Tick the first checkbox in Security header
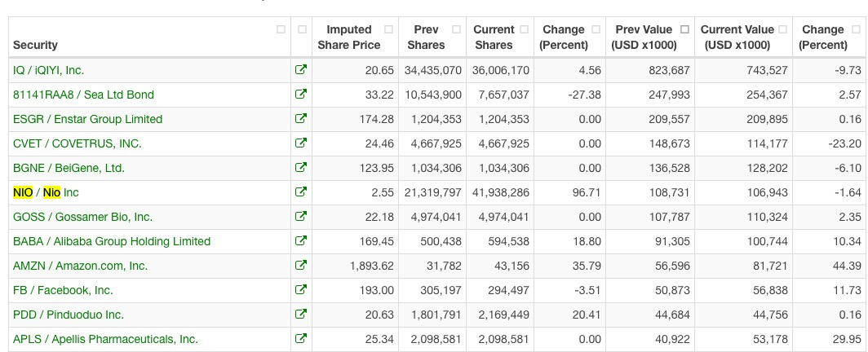 (x=281, y=29)
